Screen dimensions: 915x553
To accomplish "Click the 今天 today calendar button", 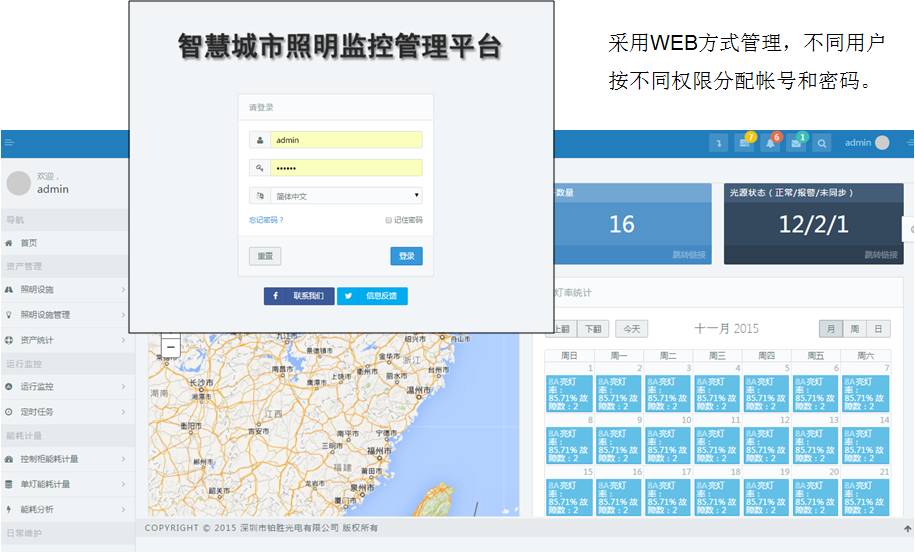I will pyautogui.click(x=631, y=328).
